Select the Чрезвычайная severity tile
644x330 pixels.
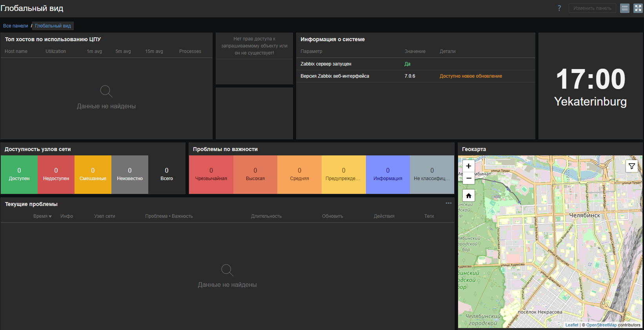click(211, 175)
